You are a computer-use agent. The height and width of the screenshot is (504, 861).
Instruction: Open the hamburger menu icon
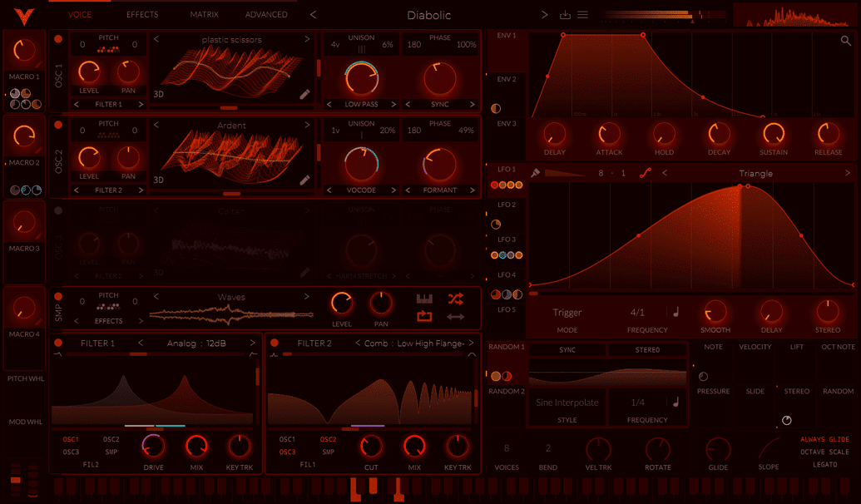[x=582, y=15]
